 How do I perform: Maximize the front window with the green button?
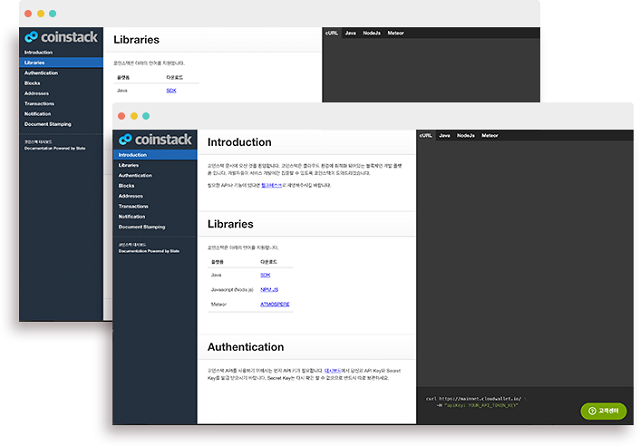pos(146,116)
